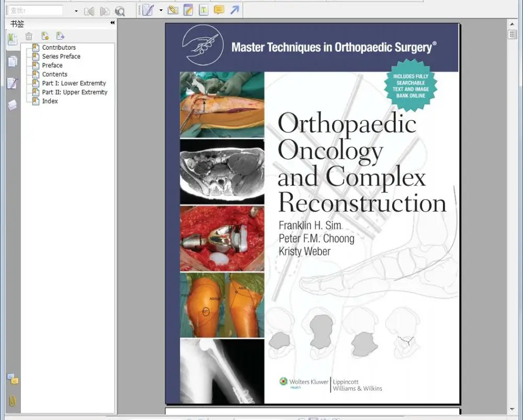Select the blue arrow drawing tool

point(235,10)
